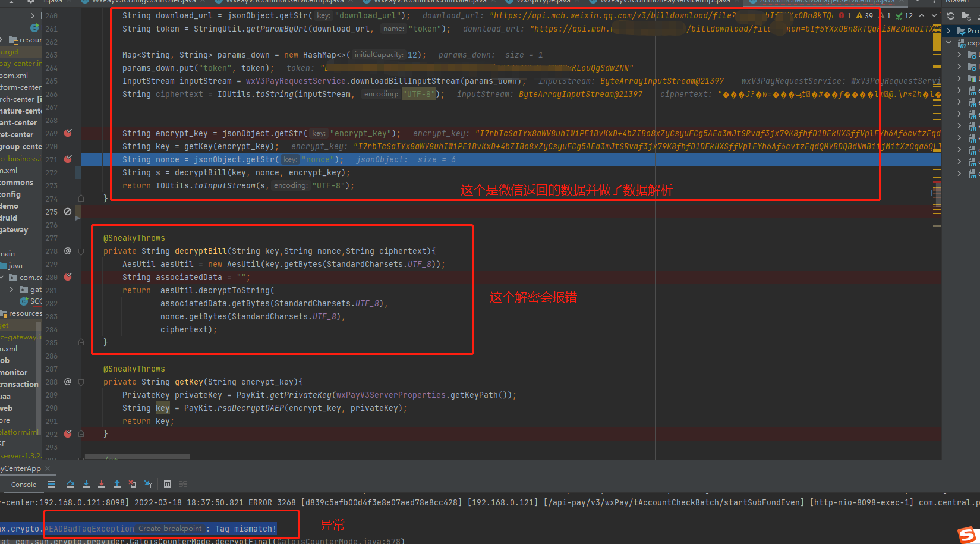Select the druid folder in project tree
980x544 pixels.
pos(8,218)
